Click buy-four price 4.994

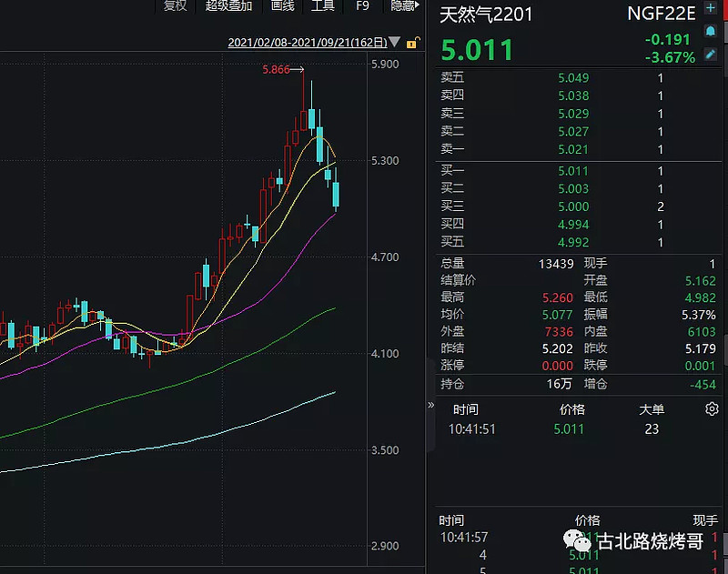click(573, 225)
